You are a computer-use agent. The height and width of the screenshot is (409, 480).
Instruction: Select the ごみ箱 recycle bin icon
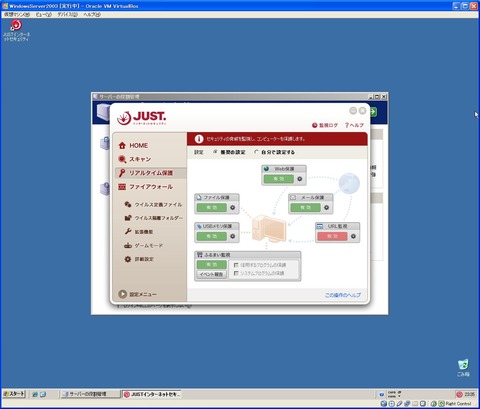pos(463,368)
